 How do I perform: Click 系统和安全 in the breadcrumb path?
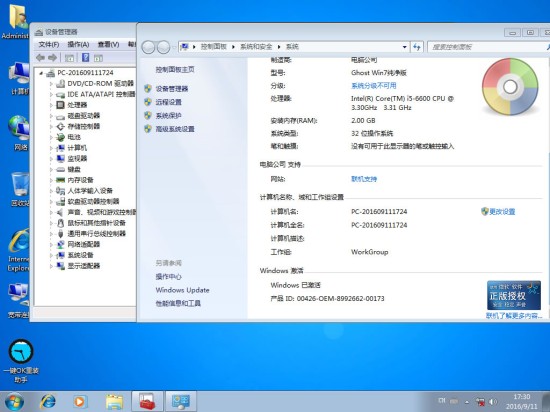[x=256, y=47]
